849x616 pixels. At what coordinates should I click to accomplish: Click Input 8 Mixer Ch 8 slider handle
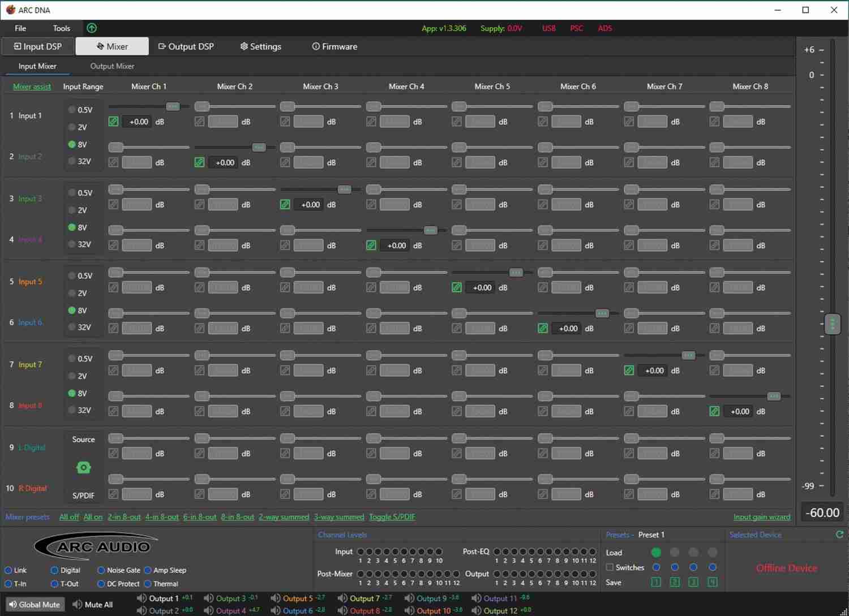point(774,396)
